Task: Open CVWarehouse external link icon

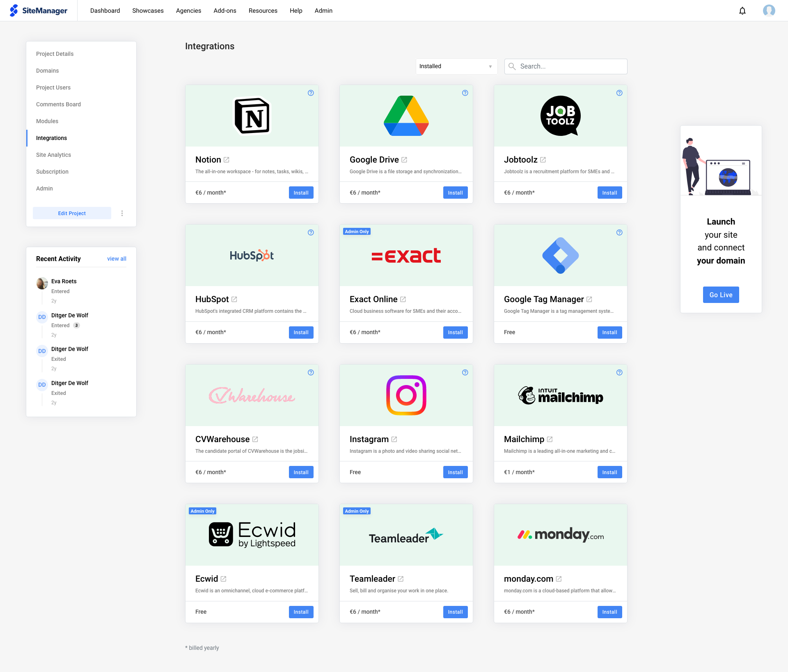Action: (255, 439)
